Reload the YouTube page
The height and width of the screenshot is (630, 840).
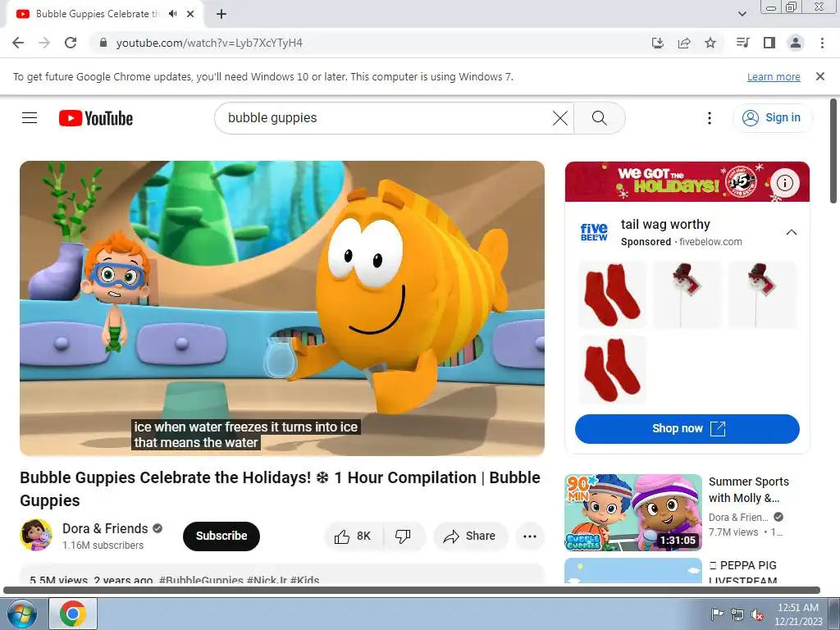71,43
